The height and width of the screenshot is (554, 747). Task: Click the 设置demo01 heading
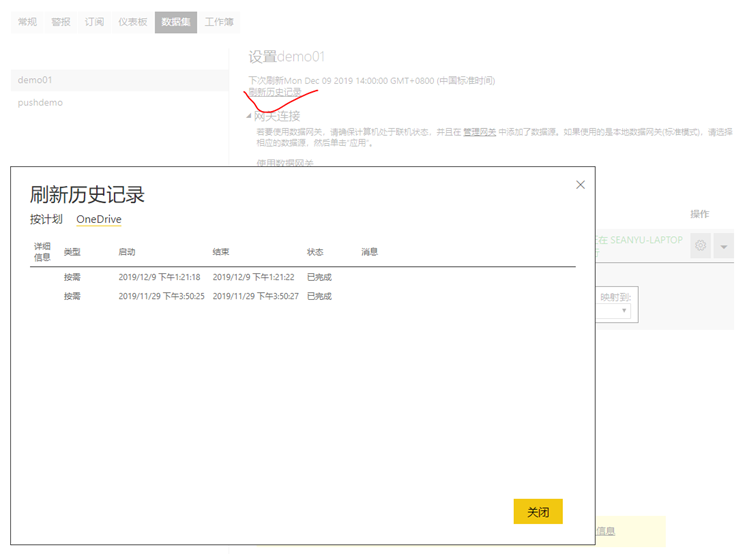coord(286,57)
